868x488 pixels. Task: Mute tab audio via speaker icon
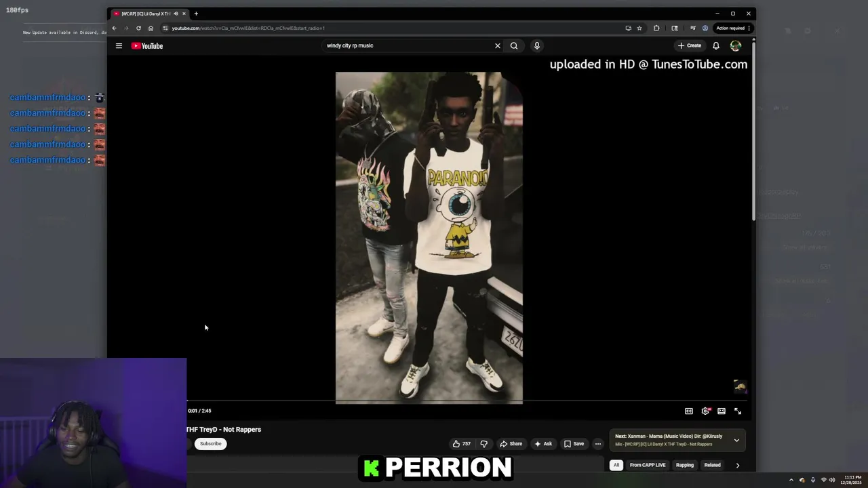tap(176, 14)
